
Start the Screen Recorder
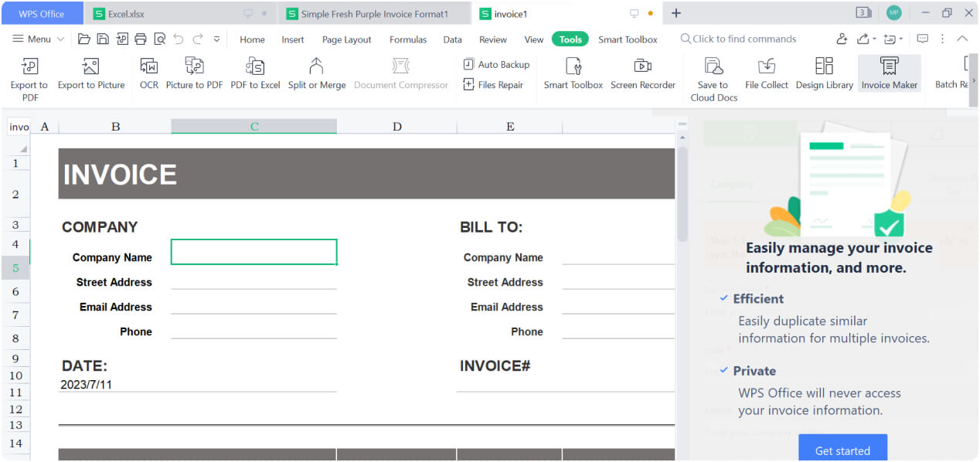click(x=643, y=73)
